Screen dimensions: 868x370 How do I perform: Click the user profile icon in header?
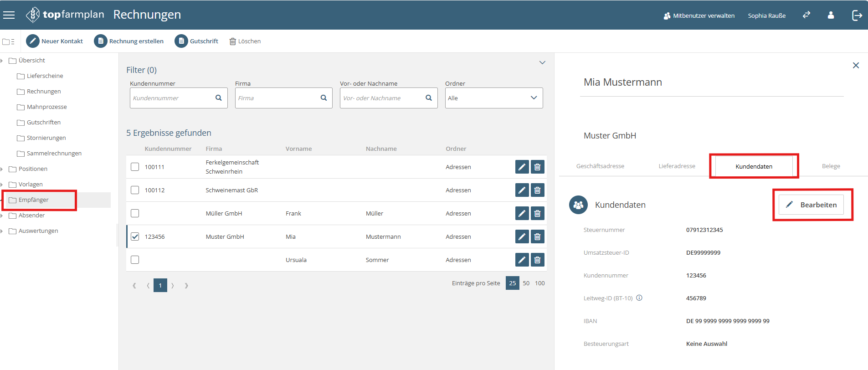coord(831,15)
